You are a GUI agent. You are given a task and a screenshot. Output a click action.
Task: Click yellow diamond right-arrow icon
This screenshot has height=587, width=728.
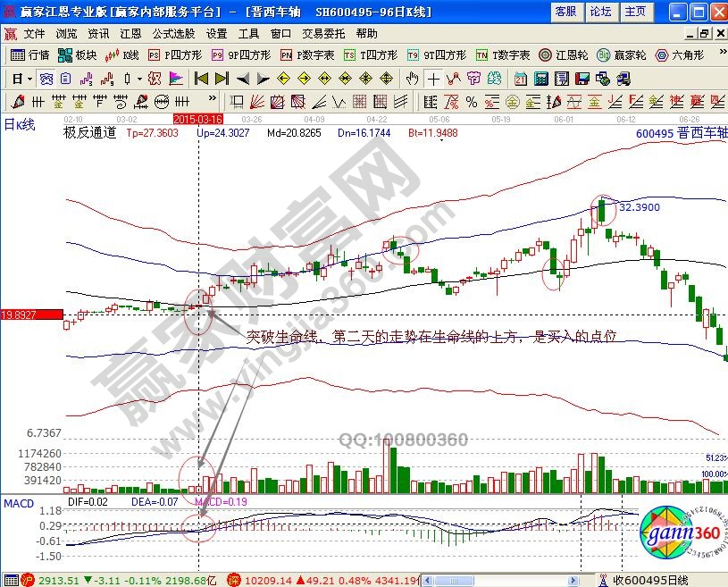[x=304, y=79]
